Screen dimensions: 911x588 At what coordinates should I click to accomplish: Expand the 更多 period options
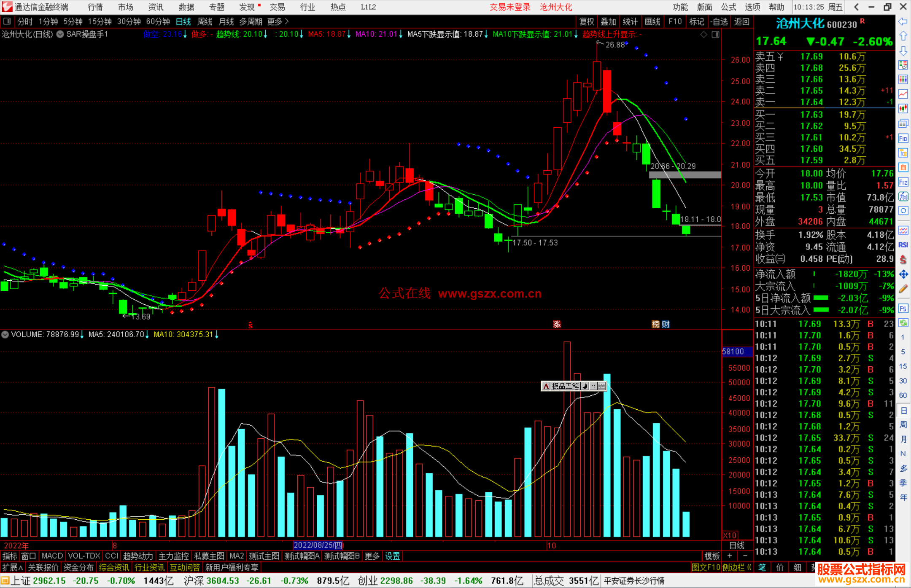pyautogui.click(x=278, y=21)
